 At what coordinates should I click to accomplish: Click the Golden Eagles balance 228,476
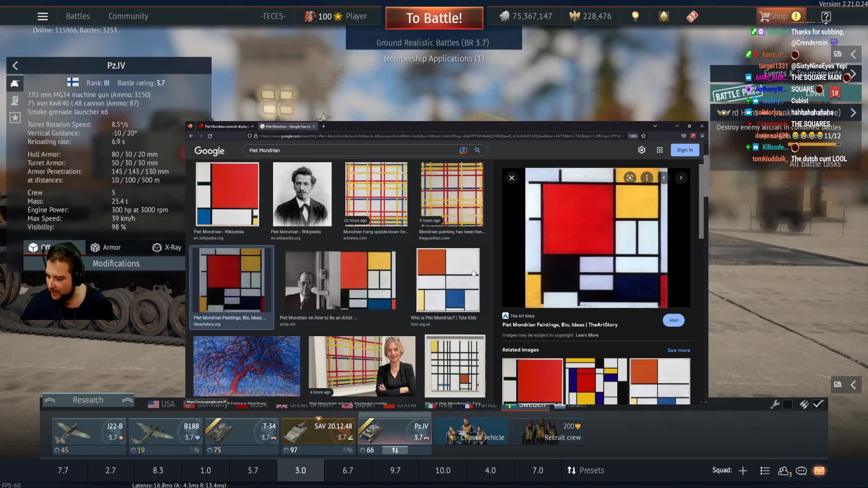[x=590, y=16]
